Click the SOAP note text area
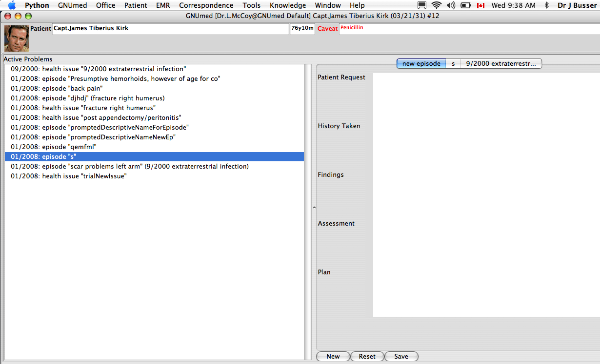Viewport: 600px width, 364px height. click(486, 195)
